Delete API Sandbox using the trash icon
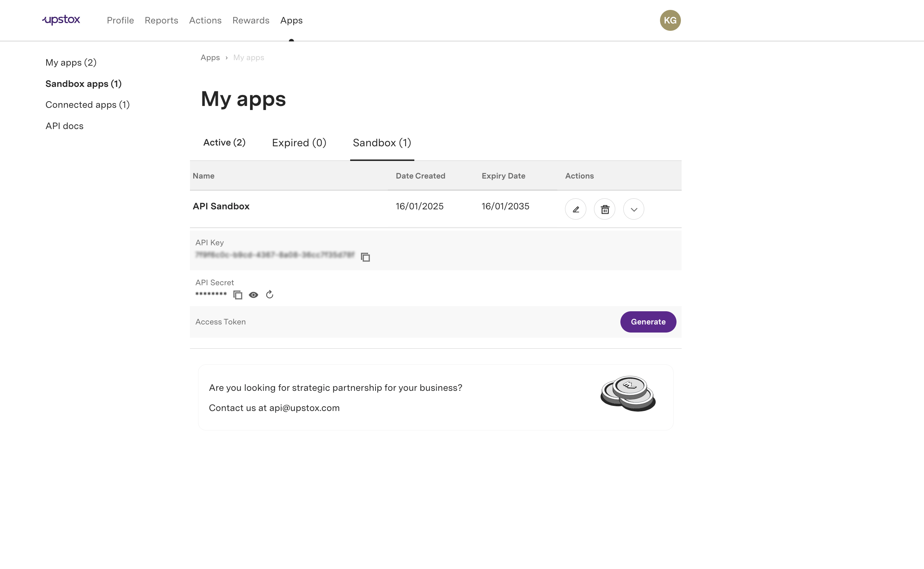924x569 pixels. [605, 209]
